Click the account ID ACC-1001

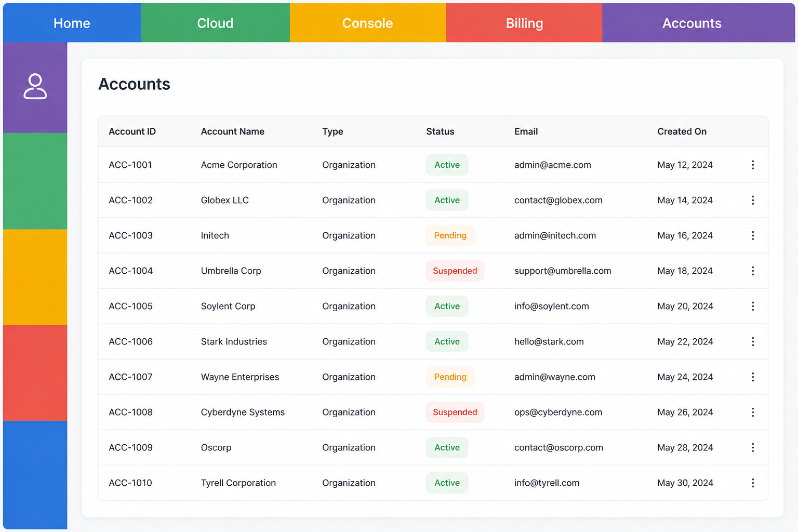click(x=130, y=165)
